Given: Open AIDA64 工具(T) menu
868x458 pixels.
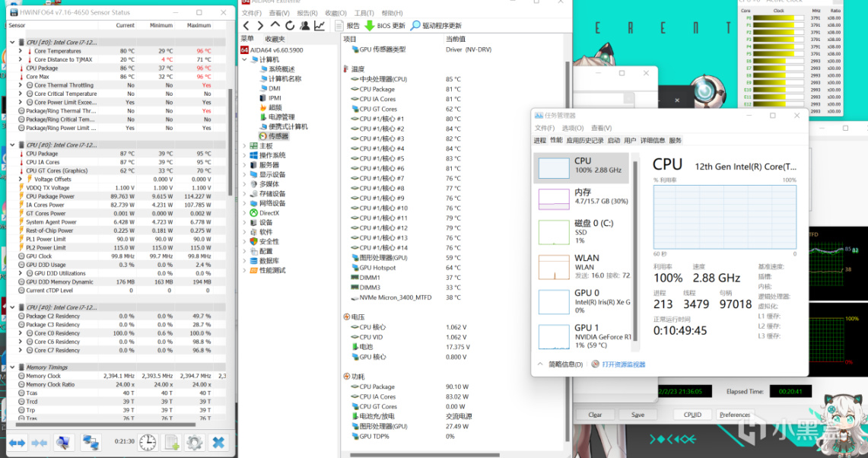Looking at the screenshot, I should coord(364,13).
